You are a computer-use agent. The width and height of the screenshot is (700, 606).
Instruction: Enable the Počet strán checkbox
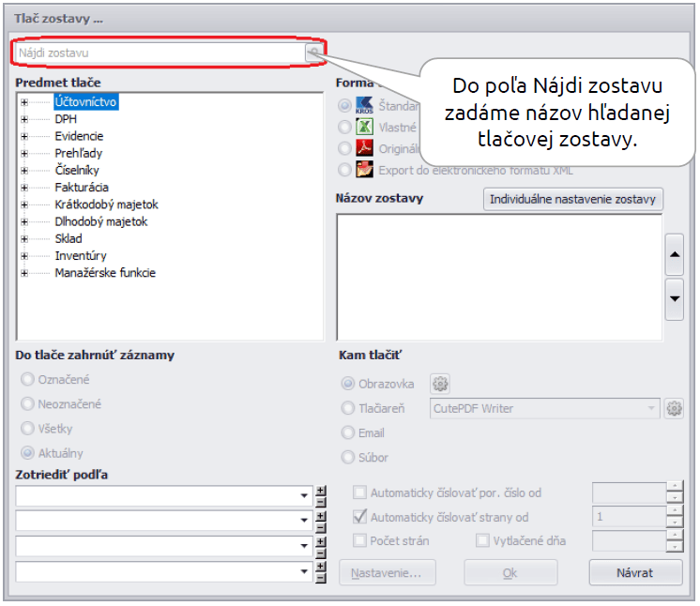click(x=360, y=540)
